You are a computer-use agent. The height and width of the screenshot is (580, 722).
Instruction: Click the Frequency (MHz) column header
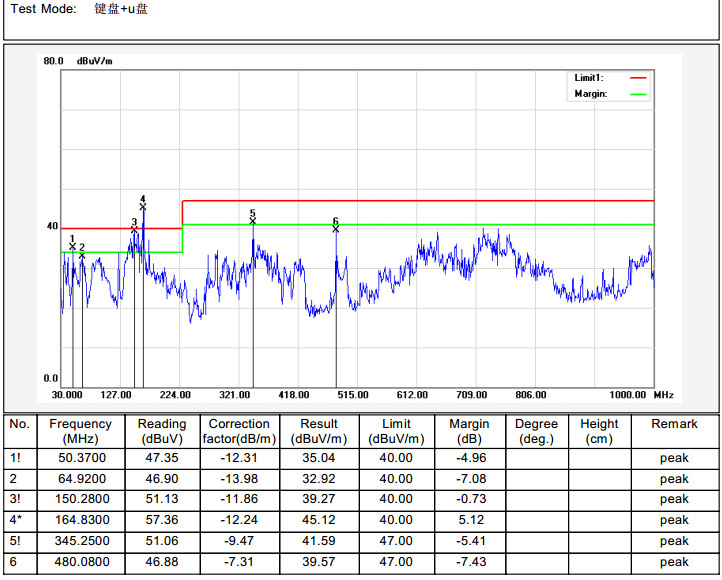(x=81, y=431)
